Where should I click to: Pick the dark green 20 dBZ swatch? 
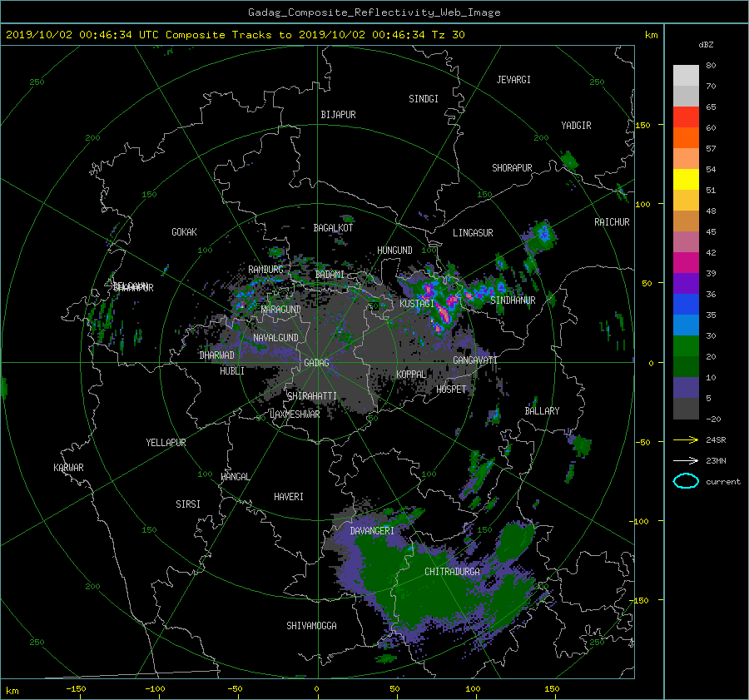pyautogui.click(x=686, y=366)
